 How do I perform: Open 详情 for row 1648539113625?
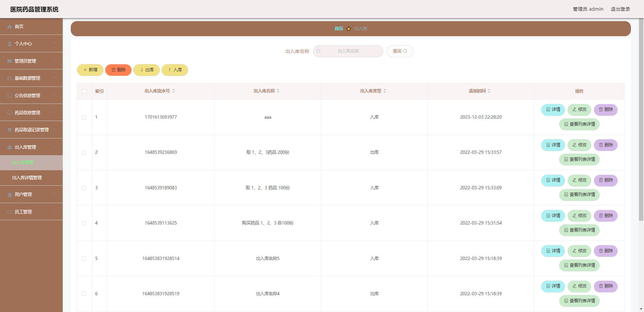click(553, 216)
